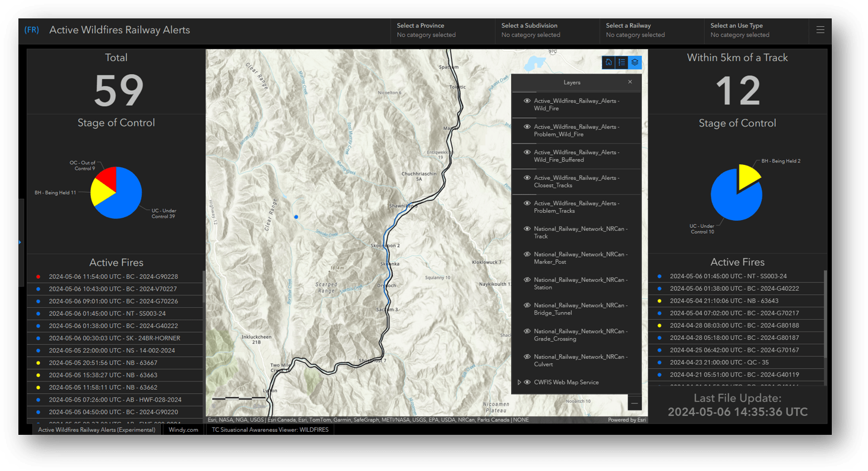Toggle visibility of Bridge_Tunnel layer
The image size is (868, 471).
(527, 305)
